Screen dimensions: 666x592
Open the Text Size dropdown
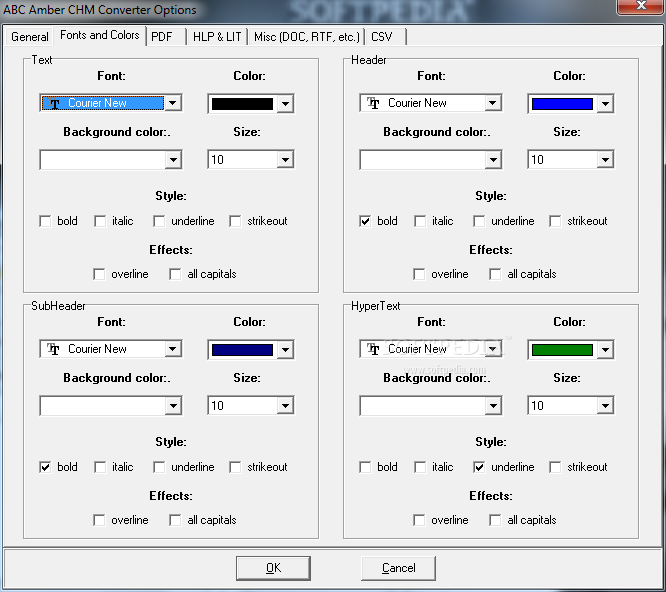pos(285,160)
